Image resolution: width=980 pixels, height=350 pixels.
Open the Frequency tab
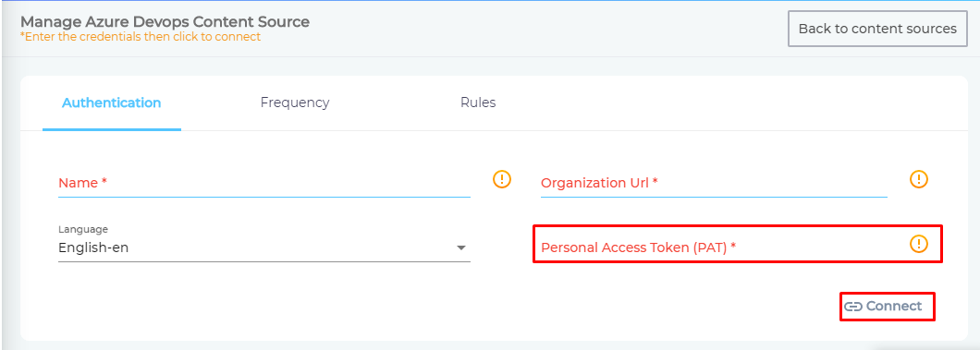(295, 103)
